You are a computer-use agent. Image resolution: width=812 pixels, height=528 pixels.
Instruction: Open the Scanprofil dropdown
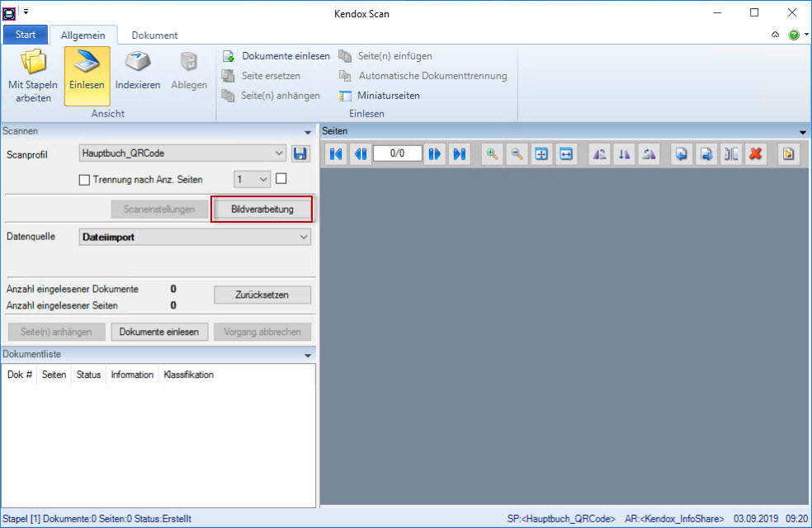[278, 153]
